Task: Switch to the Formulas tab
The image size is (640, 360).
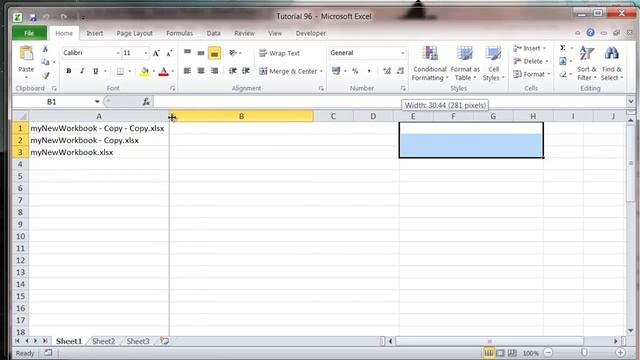Action: [x=179, y=33]
